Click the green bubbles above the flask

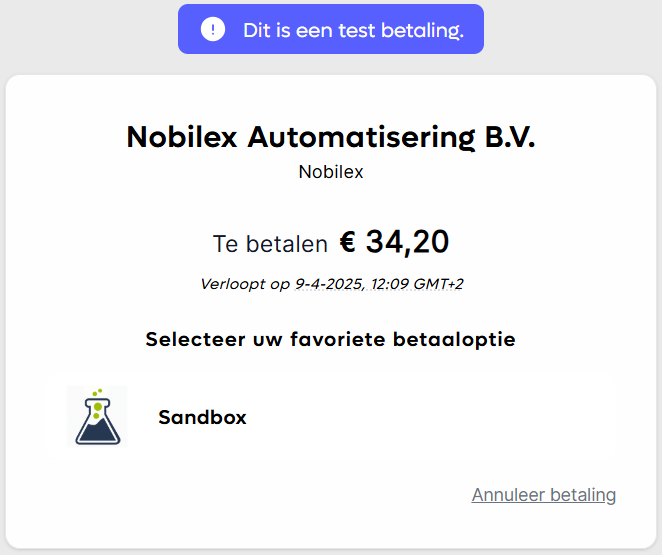click(96, 398)
